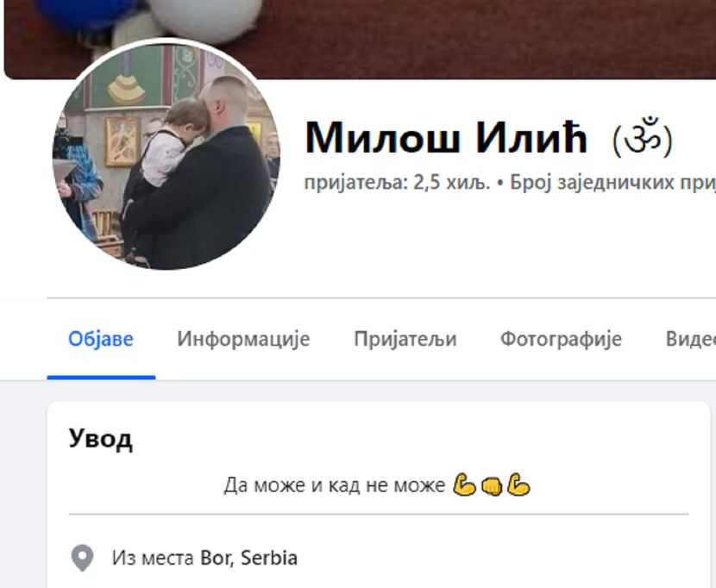Click the Из места label text
Screen dimensions: 716x588
(x=153, y=558)
